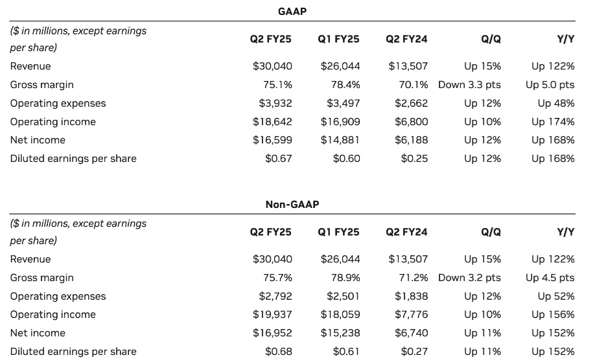
Task: Select the $18,642 operating income value
Action: (x=272, y=122)
